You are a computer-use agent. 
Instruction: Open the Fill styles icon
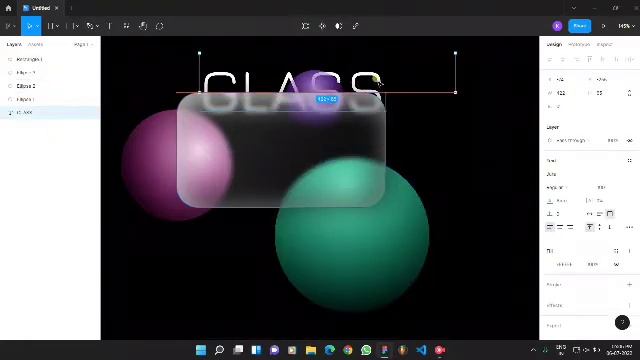pos(616,251)
